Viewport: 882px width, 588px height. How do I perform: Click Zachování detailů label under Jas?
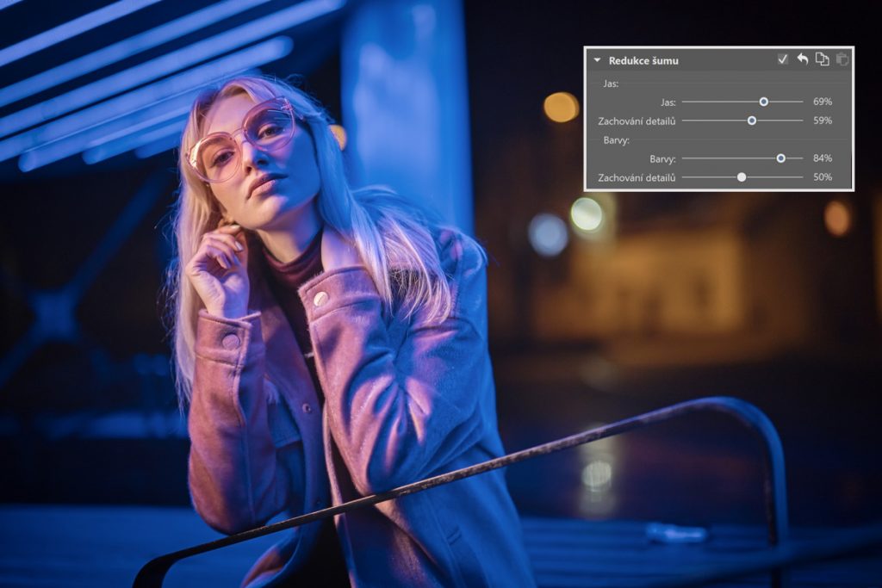point(637,121)
